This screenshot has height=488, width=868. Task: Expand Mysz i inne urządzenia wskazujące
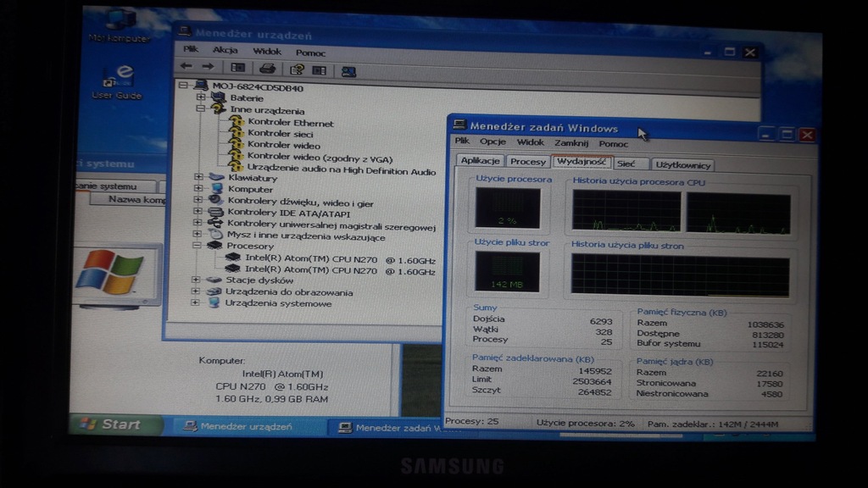coord(197,234)
